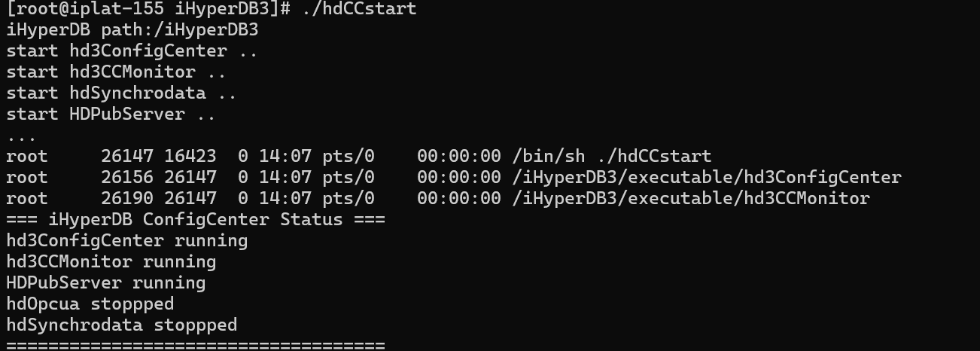The height and width of the screenshot is (351, 980).
Task: Click the 'start hdSynchrodata ..' line
Action: [x=121, y=93]
